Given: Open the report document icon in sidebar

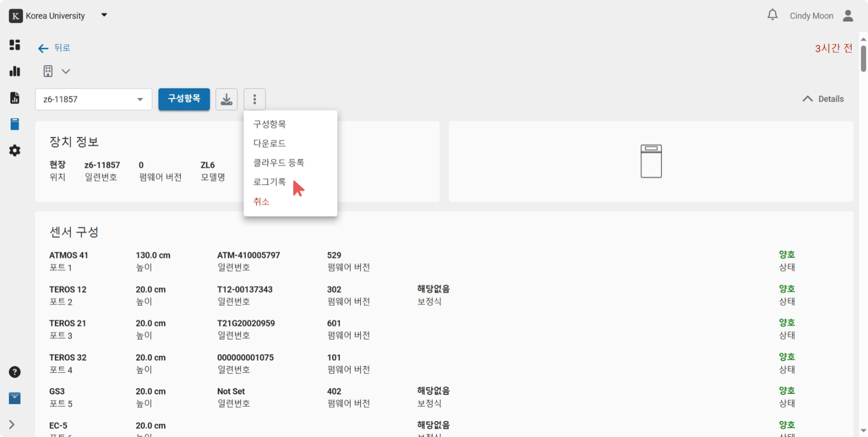Looking at the screenshot, I should click(15, 98).
